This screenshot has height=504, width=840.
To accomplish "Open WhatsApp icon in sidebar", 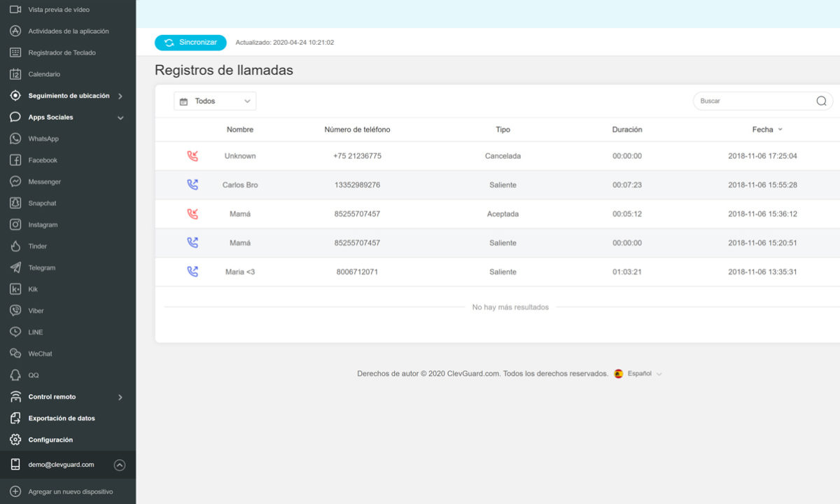I will click(15, 139).
